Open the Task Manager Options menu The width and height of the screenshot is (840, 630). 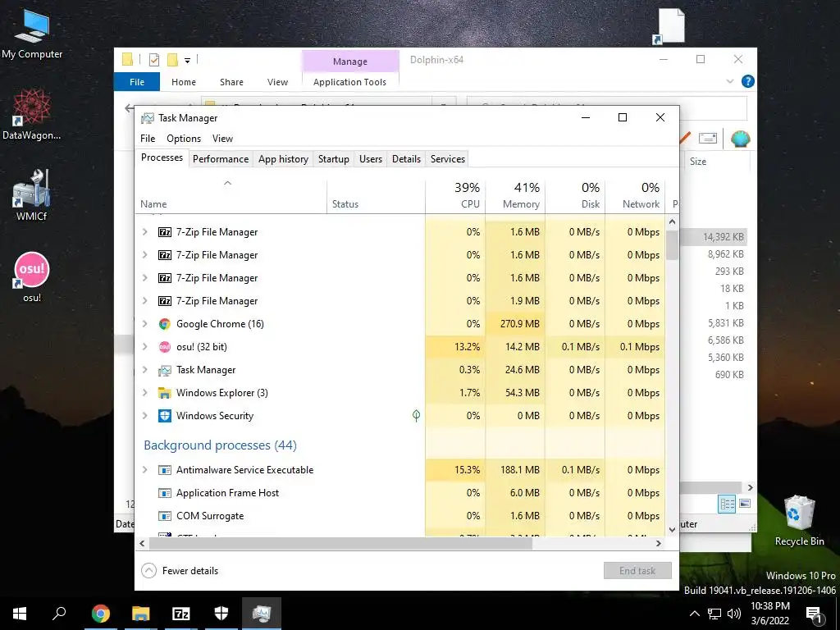coord(184,138)
